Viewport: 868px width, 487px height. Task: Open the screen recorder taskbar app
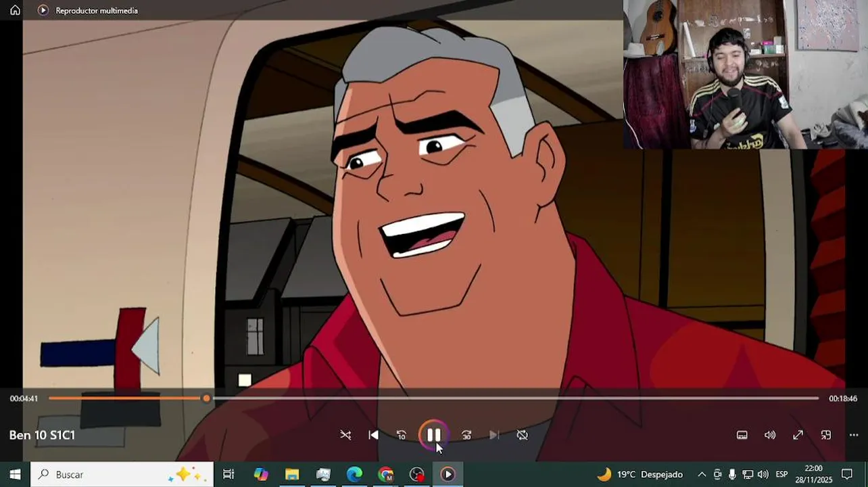tap(416, 474)
